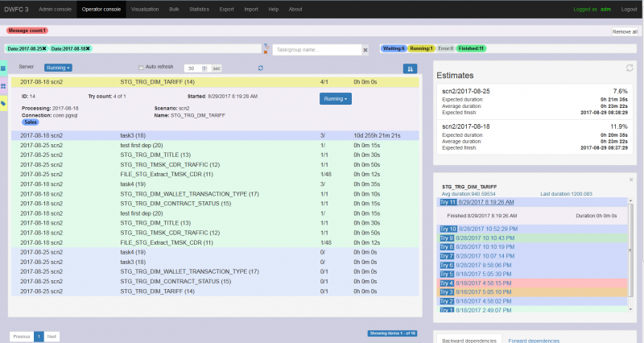Enable the Auto refresh checkbox
Viewport: 644px width, 343px height.
(141, 68)
